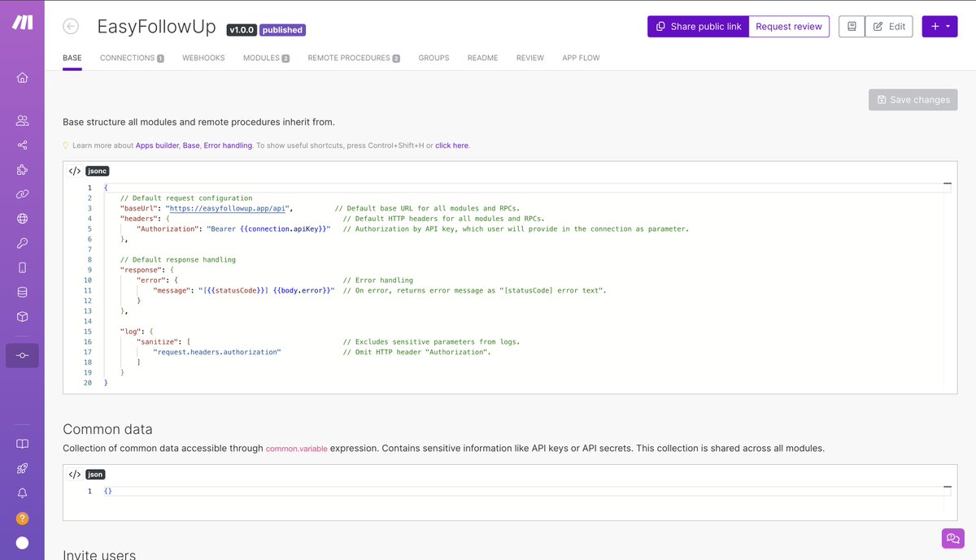Switch to the REVIEW tab
The image size is (976, 560).
pyautogui.click(x=530, y=58)
